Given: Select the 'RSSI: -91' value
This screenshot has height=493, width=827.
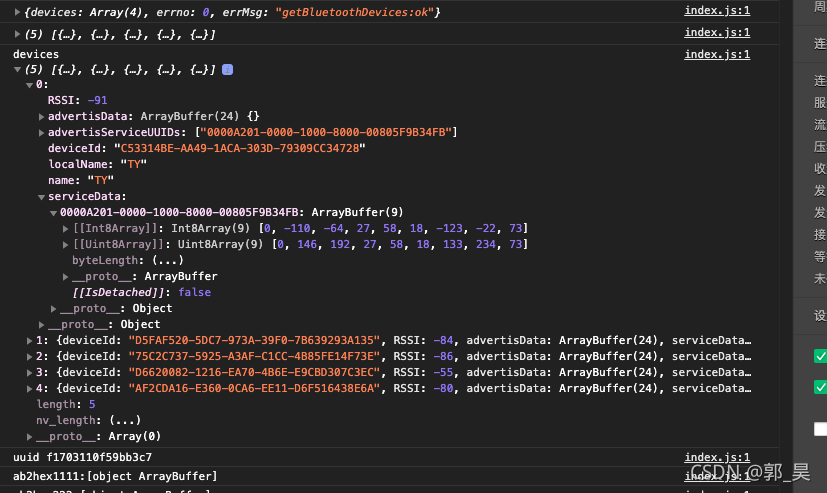Looking at the screenshot, I should (97, 100).
